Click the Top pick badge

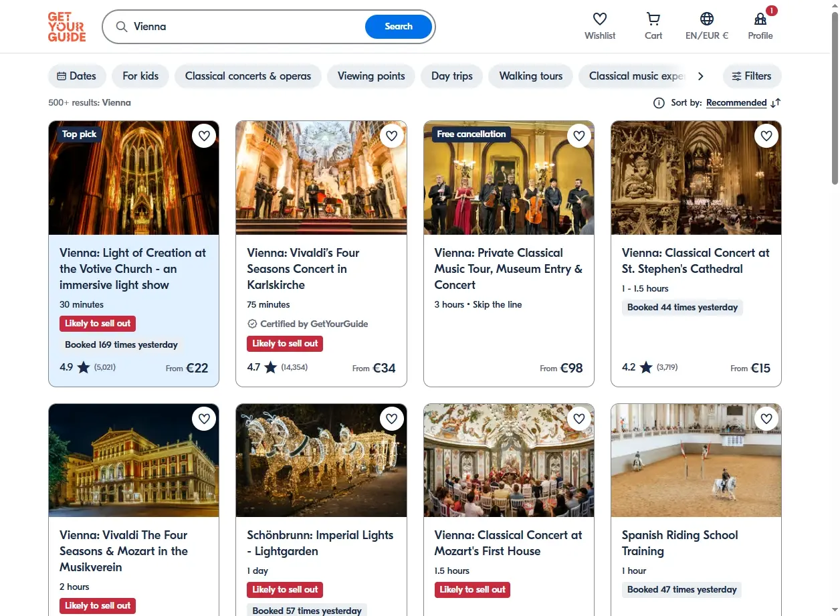pyautogui.click(x=79, y=134)
